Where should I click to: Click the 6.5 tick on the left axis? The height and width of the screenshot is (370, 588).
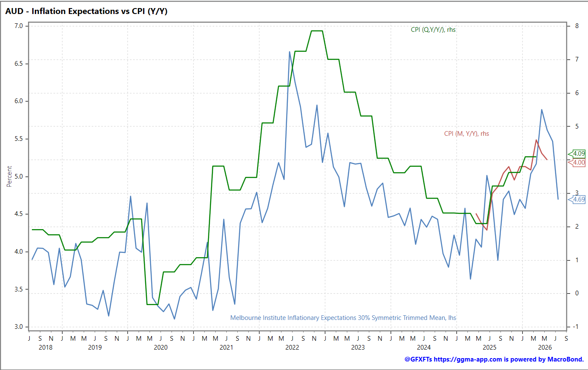[19, 64]
